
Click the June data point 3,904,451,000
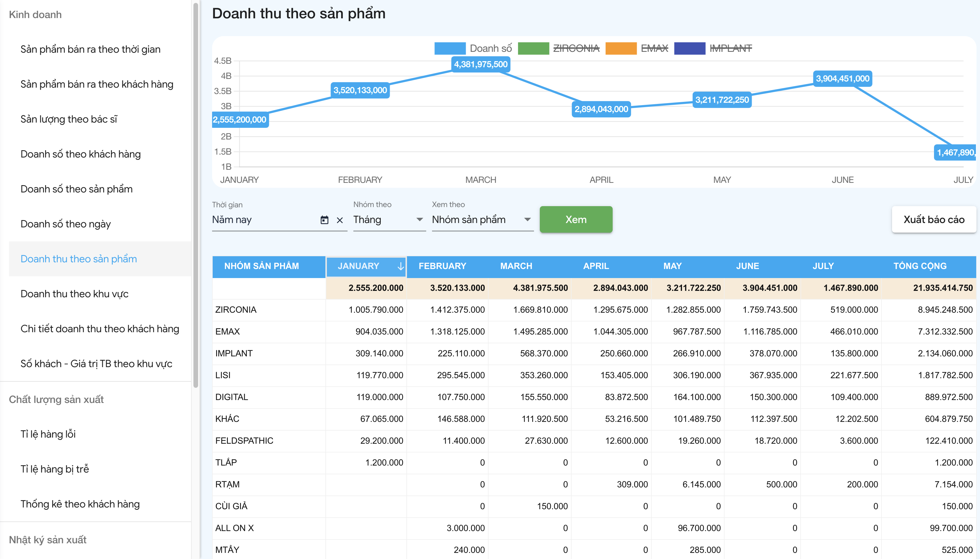coord(842,79)
